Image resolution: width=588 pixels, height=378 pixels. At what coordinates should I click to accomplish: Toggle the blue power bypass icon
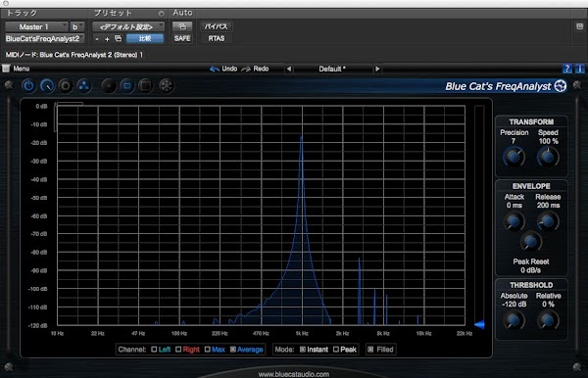point(28,86)
